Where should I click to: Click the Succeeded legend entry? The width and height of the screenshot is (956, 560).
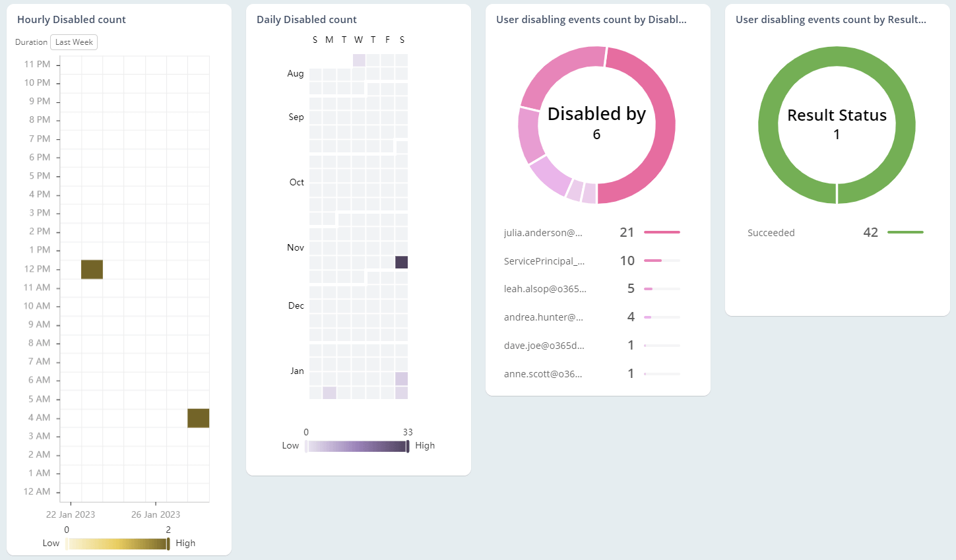click(x=771, y=233)
